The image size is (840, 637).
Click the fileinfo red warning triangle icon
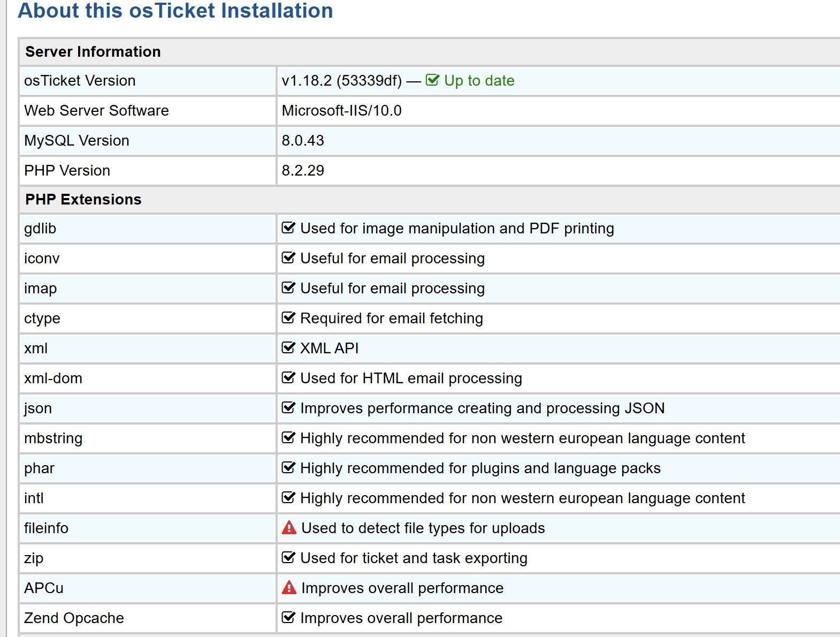[x=289, y=528]
